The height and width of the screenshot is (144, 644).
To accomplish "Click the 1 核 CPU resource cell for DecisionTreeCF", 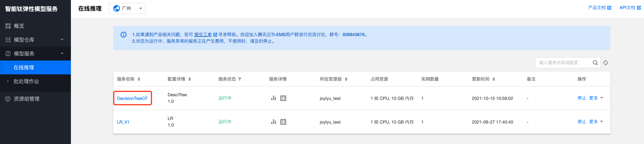I will [x=392, y=98].
